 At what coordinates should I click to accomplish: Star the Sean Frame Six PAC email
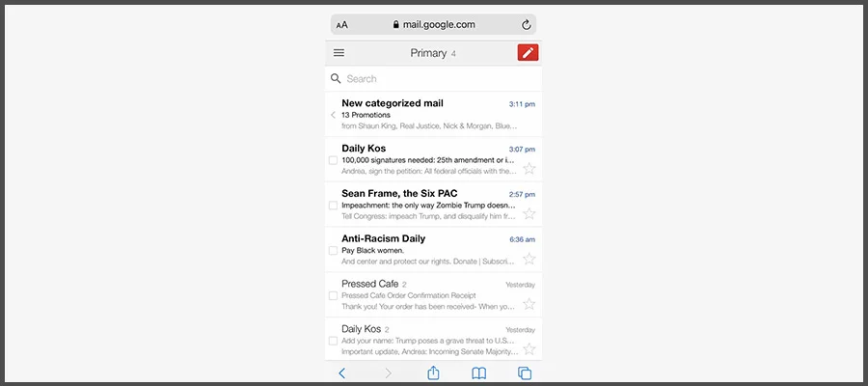tap(529, 213)
